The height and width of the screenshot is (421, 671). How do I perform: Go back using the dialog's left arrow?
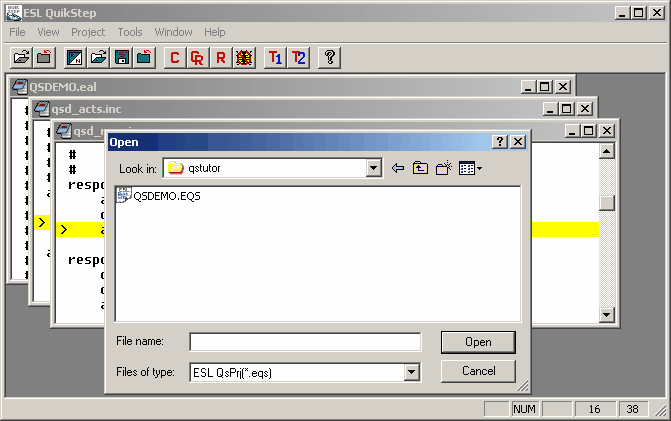tap(398, 168)
